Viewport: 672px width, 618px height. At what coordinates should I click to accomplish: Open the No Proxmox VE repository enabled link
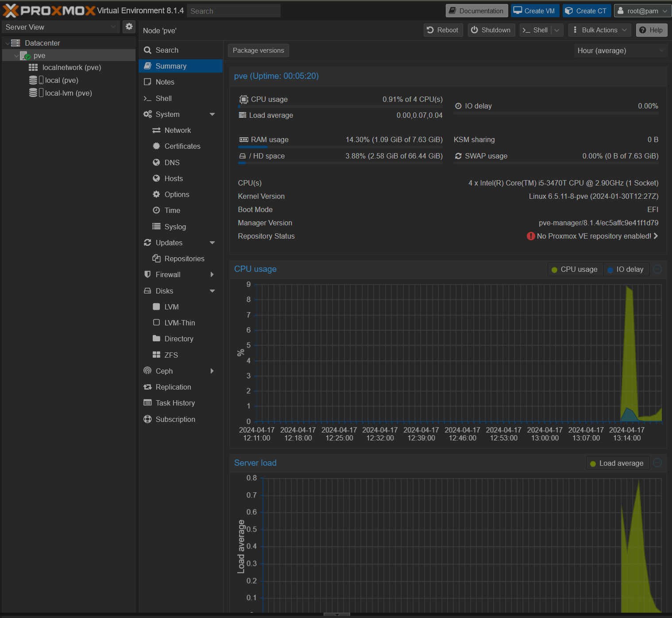tap(592, 236)
